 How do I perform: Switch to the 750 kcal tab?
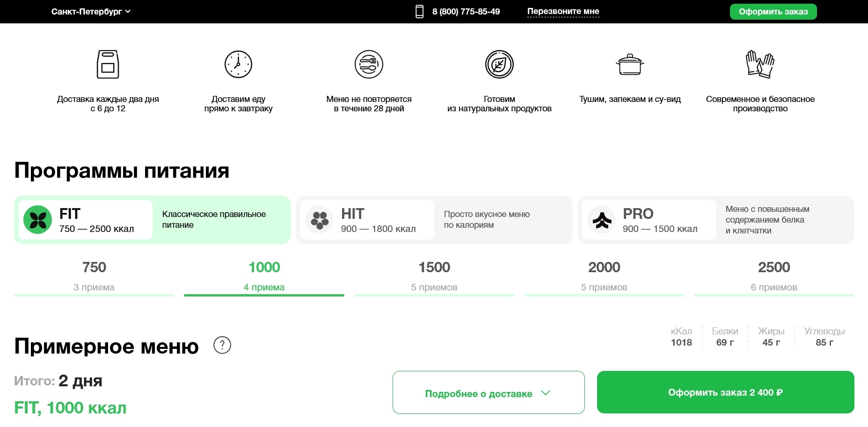[x=94, y=276]
